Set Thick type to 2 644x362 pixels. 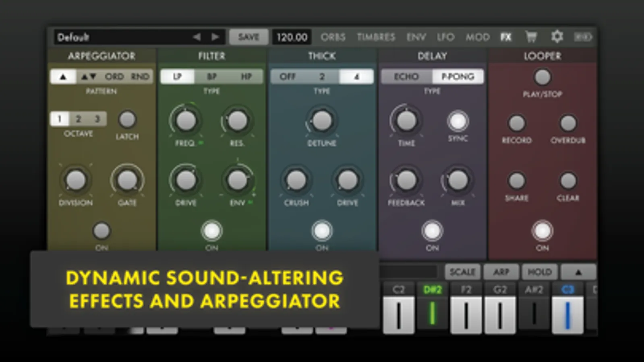coord(322,76)
